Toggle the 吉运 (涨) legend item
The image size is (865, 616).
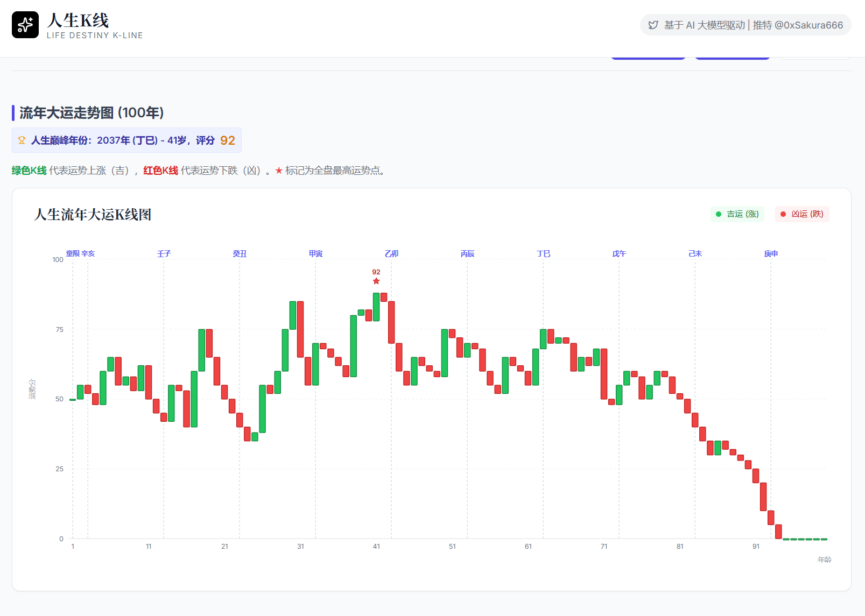click(x=737, y=214)
